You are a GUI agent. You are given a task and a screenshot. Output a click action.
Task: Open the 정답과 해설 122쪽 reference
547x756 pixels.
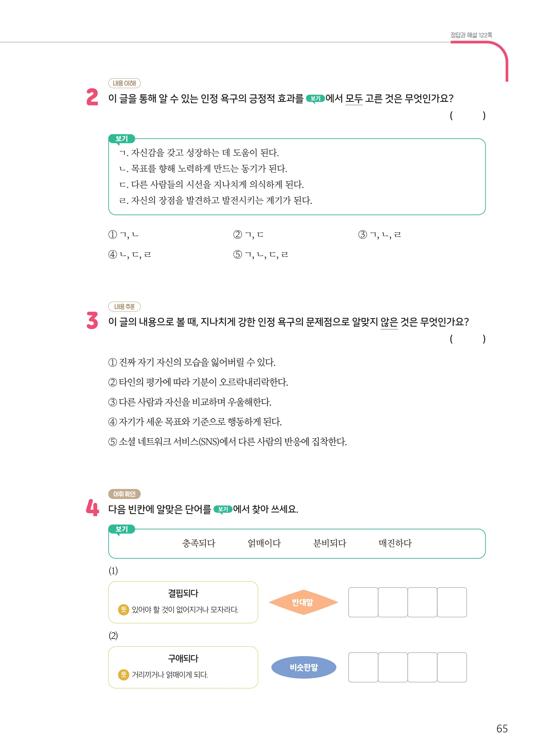(x=471, y=35)
